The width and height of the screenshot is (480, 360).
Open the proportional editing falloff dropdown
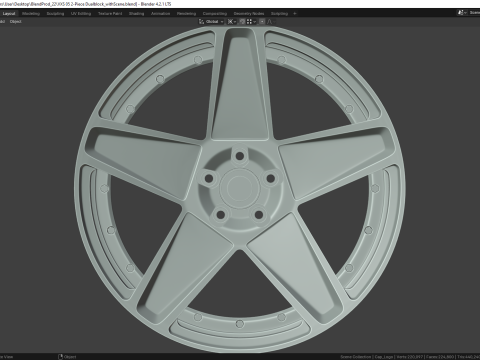271,22
